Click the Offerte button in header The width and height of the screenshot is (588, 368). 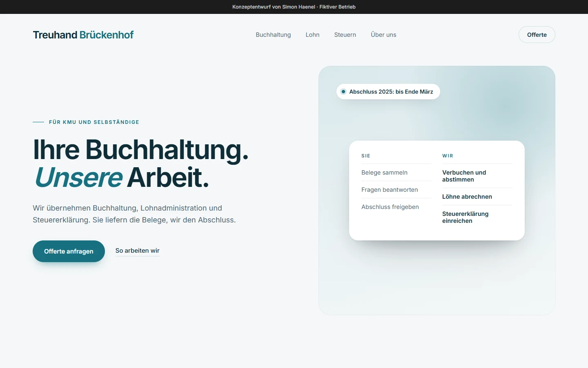[537, 35]
